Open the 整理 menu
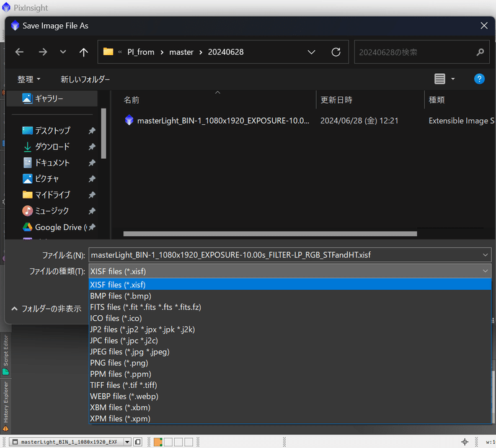The height and width of the screenshot is (448, 496). pyautogui.click(x=29, y=79)
